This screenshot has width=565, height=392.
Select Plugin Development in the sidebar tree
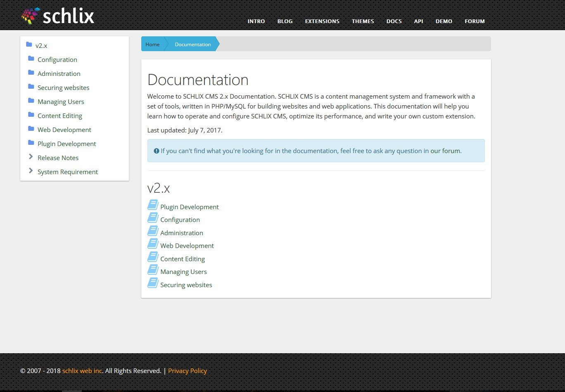(x=67, y=144)
